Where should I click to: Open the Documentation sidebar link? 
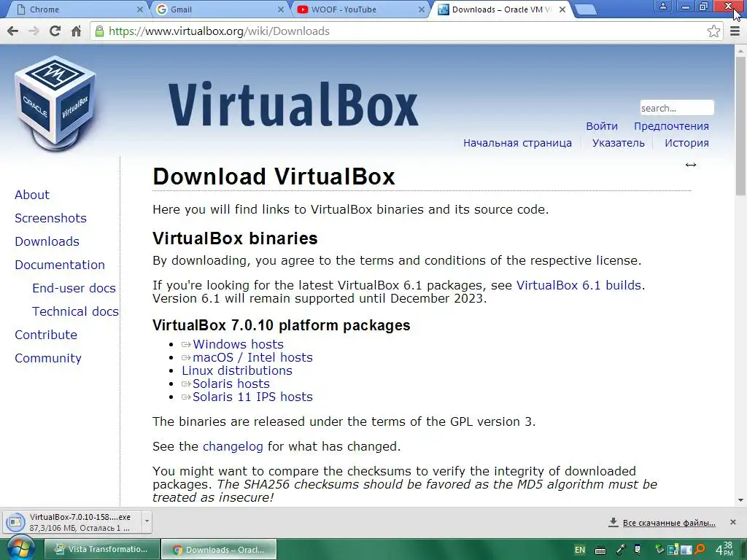click(x=60, y=265)
